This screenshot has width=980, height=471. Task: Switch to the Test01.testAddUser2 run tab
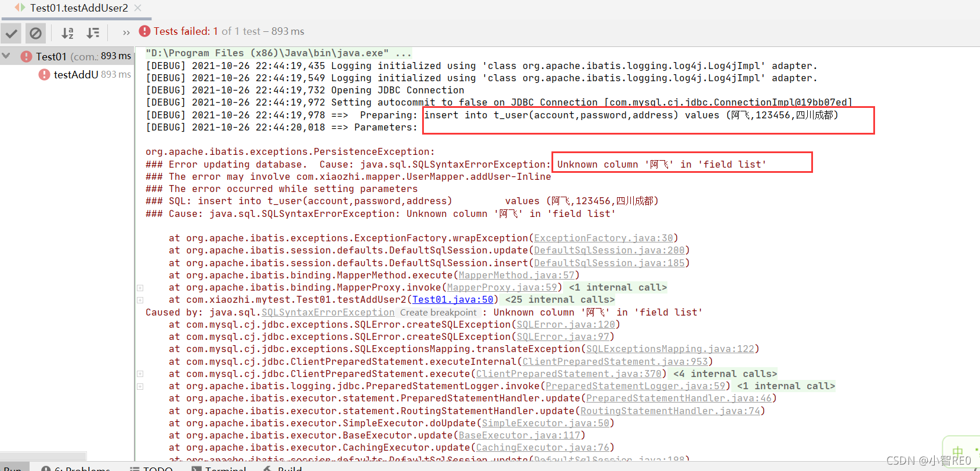pyautogui.click(x=79, y=8)
